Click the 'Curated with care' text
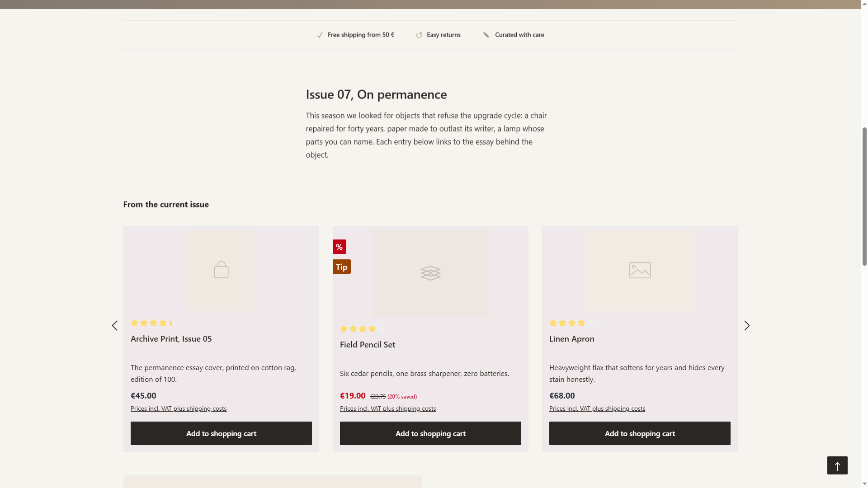Viewport: 868px width, 488px height. coord(519,35)
